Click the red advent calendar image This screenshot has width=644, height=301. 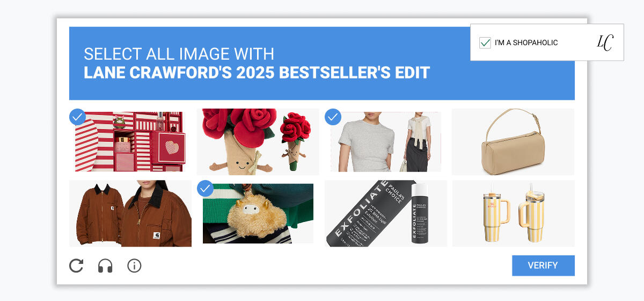click(130, 142)
